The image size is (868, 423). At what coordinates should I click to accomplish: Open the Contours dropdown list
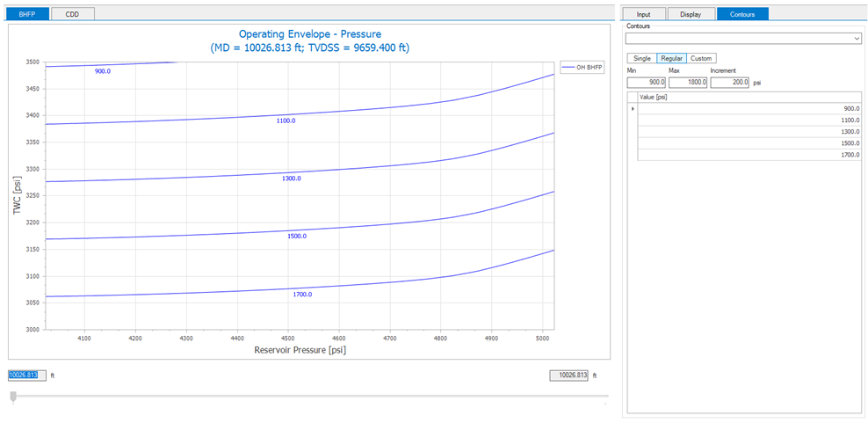pos(857,39)
